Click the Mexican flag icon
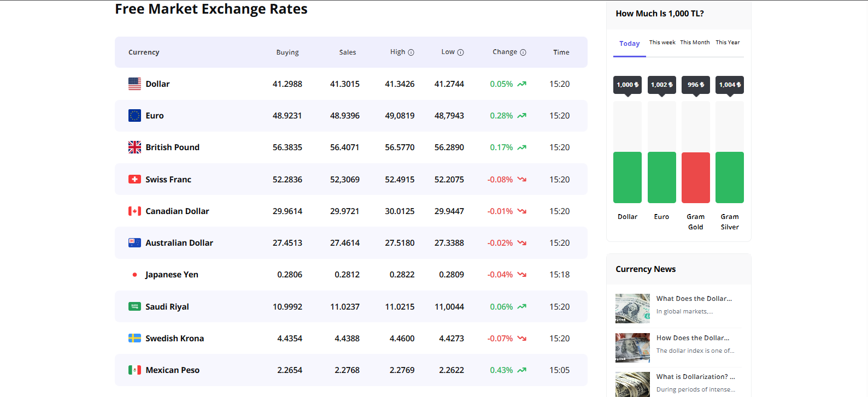The width and height of the screenshot is (868, 397). (x=134, y=370)
